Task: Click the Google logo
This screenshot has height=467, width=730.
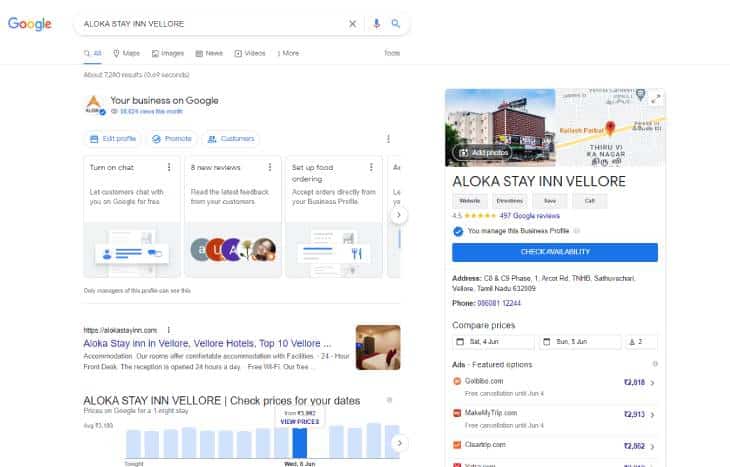Action: pyautogui.click(x=30, y=24)
